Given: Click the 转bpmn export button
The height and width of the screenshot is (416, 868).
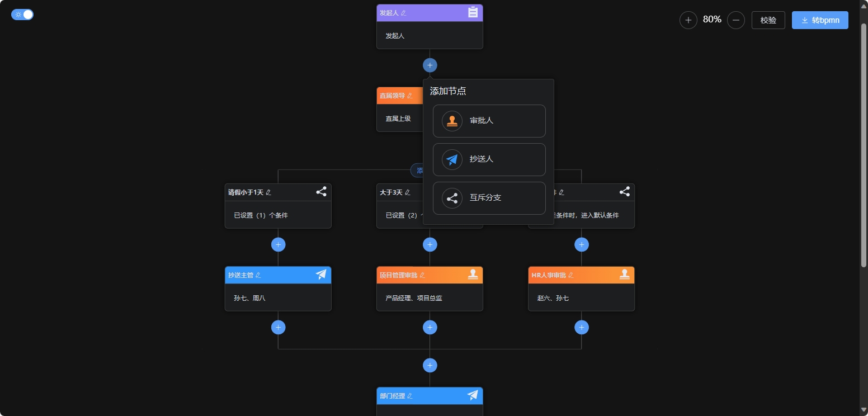Looking at the screenshot, I should tap(819, 20).
